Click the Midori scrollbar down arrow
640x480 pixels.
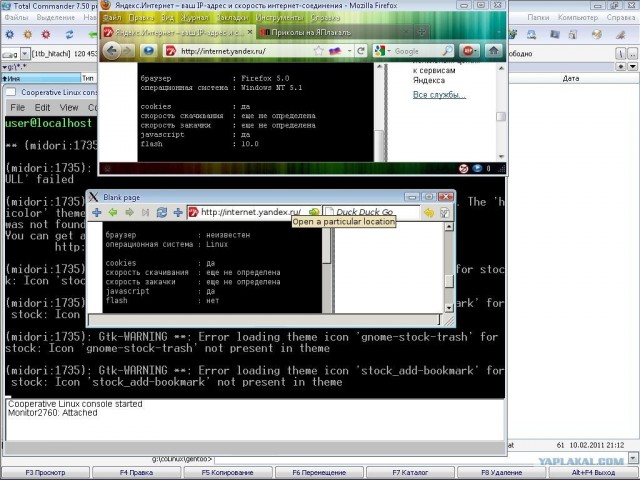[x=449, y=308]
